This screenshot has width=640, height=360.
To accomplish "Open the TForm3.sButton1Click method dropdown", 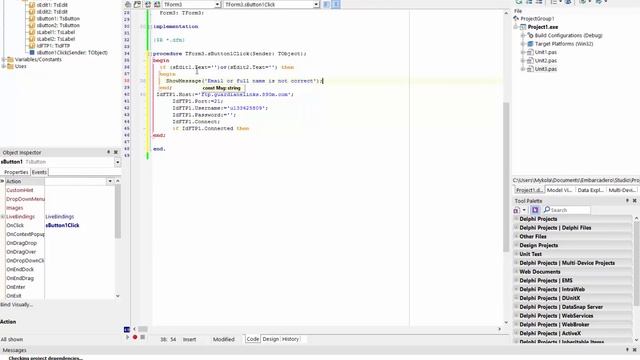I will [x=316, y=4].
